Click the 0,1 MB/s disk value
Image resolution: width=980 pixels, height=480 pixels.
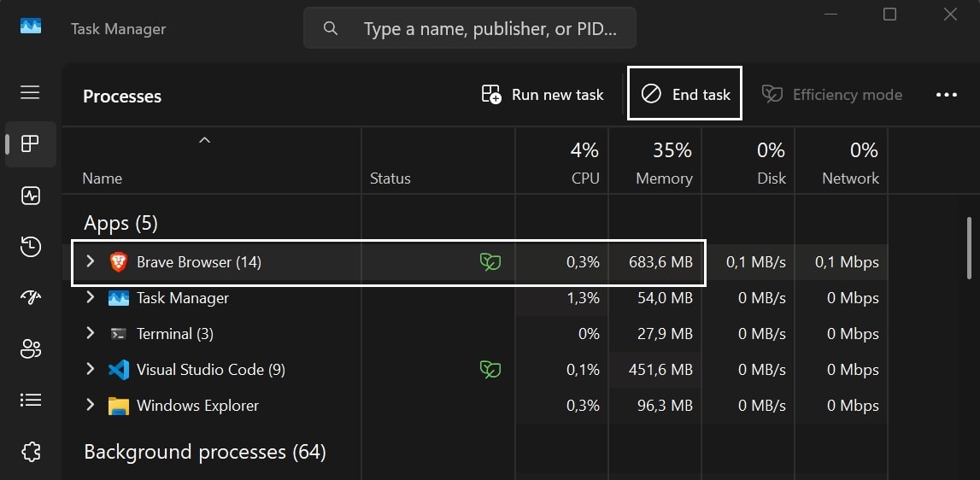coord(755,262)
